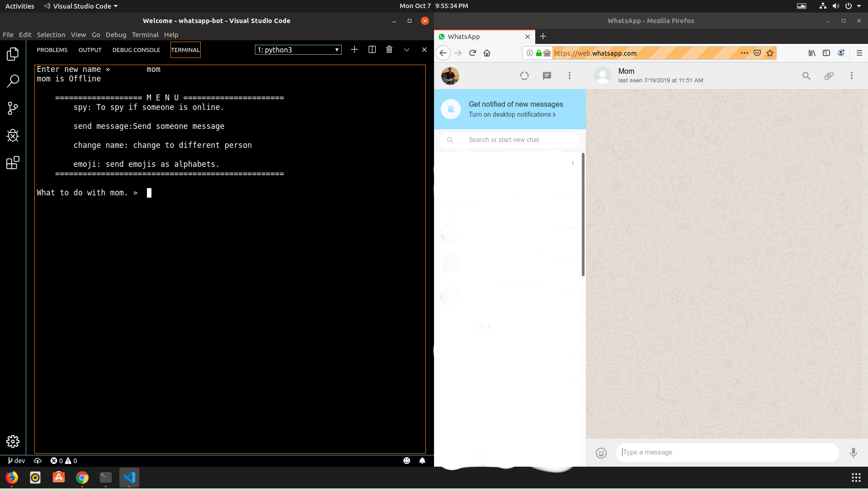The image size is (868, 492).
Task: Maximize terminal panel with chevron
Action: pos(407,50)
